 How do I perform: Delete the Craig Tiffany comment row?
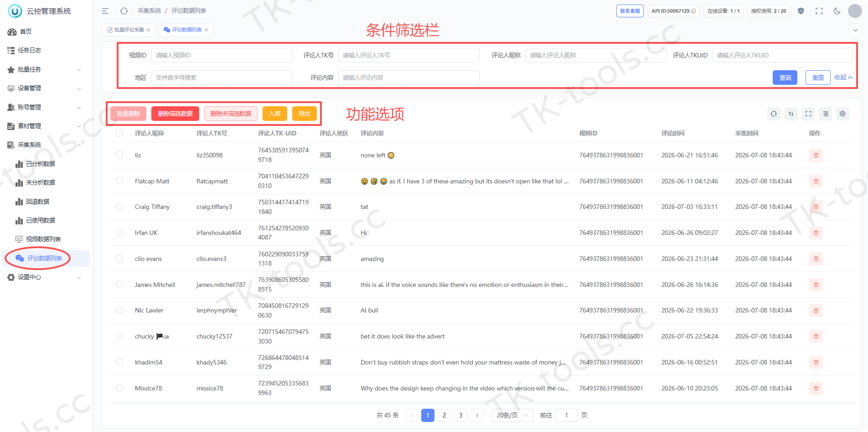(x=816, y=207)
